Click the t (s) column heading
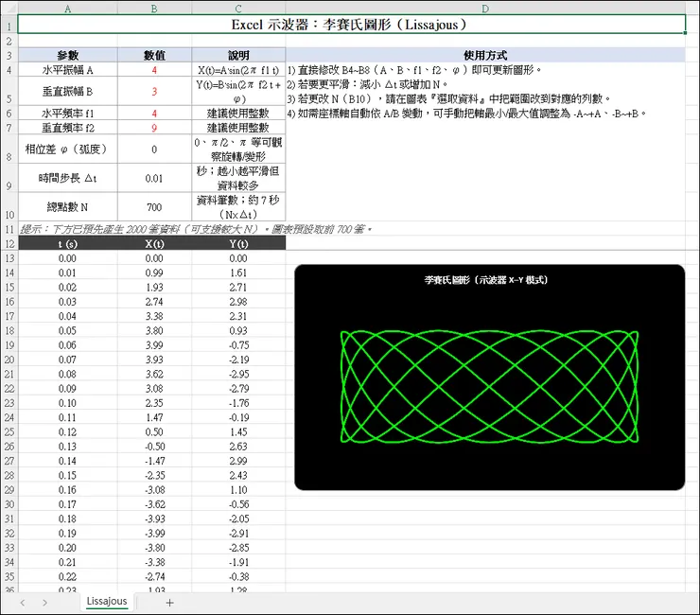The height and width of the screenshot is (615, 700). coord(68,243)
